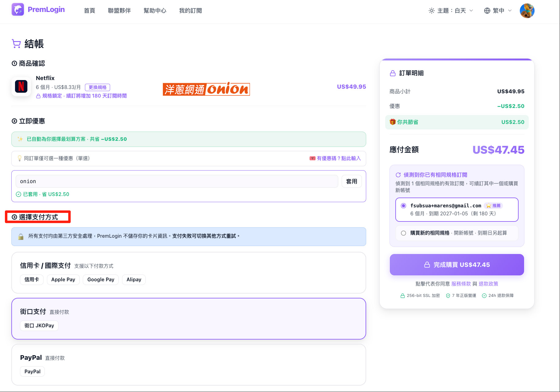
Task: Click the 你共節省 US$2.50 row
Action: click(x=457, y=122)
